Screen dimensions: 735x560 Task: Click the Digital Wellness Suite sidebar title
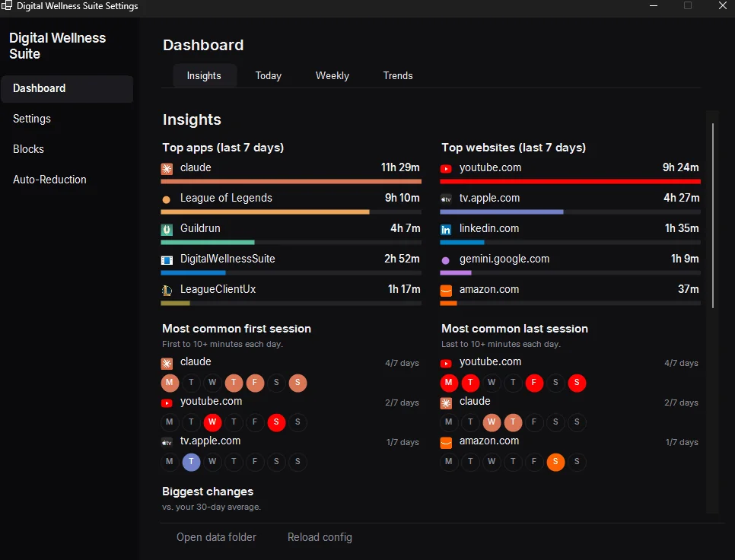[x=57, y=46]
